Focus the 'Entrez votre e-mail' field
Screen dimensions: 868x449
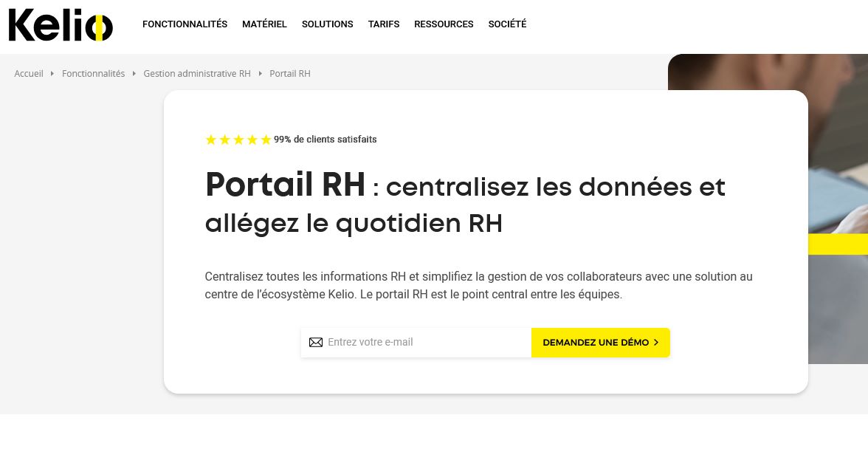click(x=416, y=342)
